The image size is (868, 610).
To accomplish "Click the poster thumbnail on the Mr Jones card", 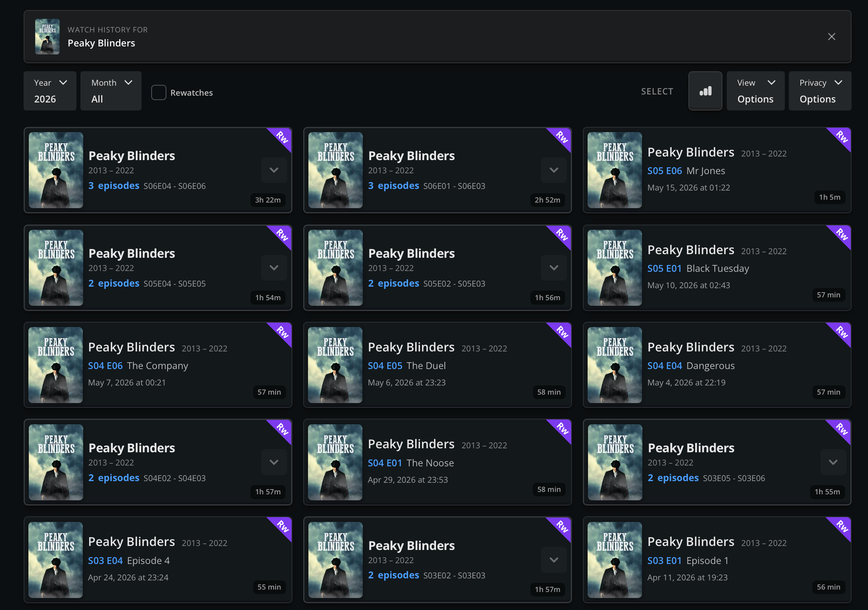I will pos(615,170).
